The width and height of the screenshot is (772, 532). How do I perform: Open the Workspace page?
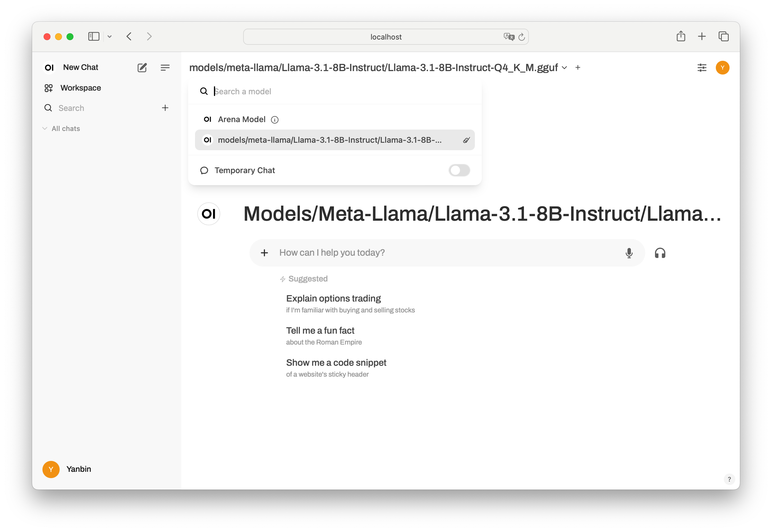click(80, 88)
